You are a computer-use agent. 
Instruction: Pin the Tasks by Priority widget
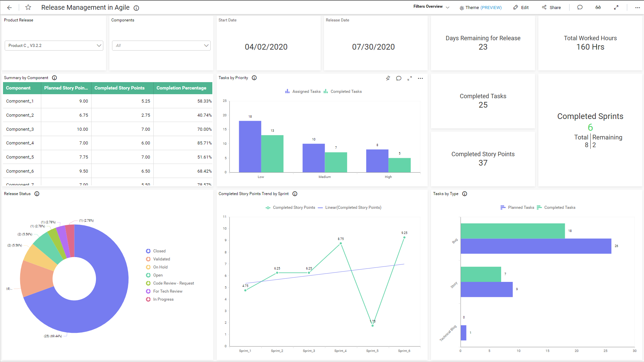tap(388, 78)
